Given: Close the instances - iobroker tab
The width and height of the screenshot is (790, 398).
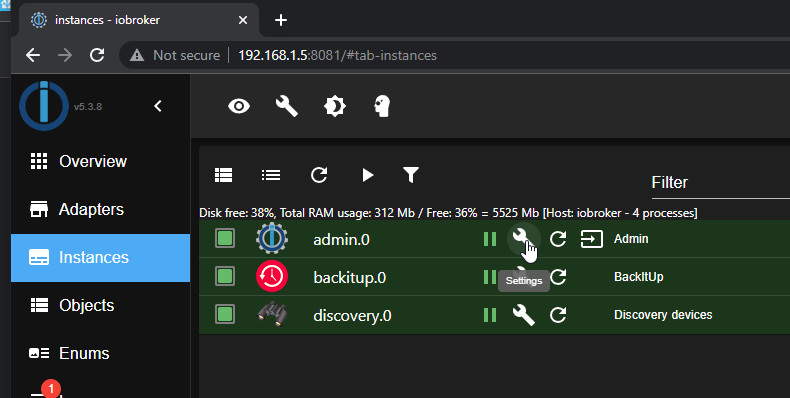Looking at the screenshot, I should click(243, 20).
